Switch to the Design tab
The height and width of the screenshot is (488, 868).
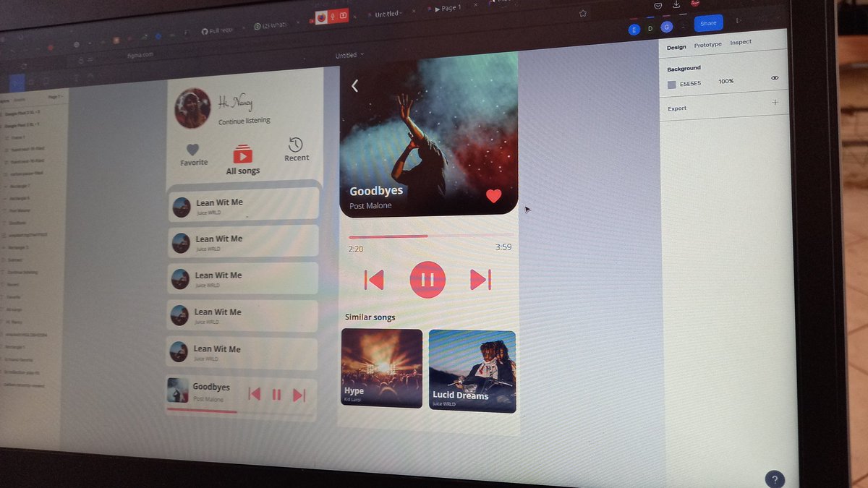pos(676,47)
